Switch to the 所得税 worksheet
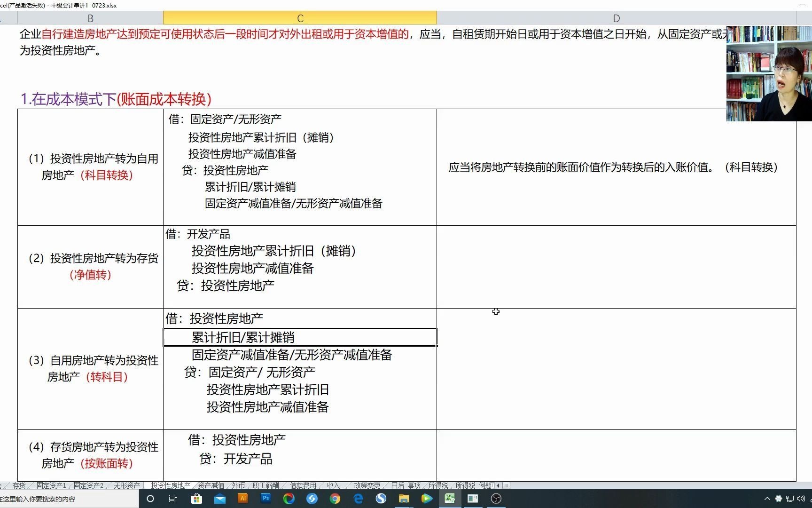Screen dimensions: 812x508 pos(437,485)
